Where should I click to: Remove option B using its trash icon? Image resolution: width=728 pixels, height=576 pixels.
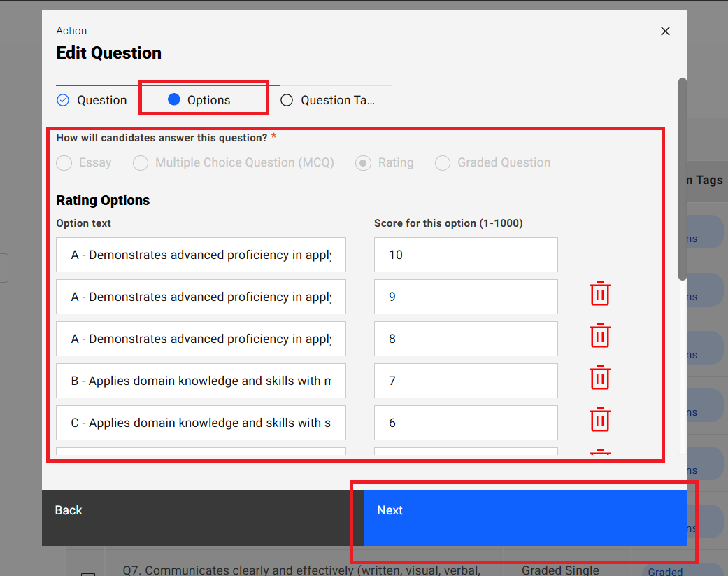599,378
